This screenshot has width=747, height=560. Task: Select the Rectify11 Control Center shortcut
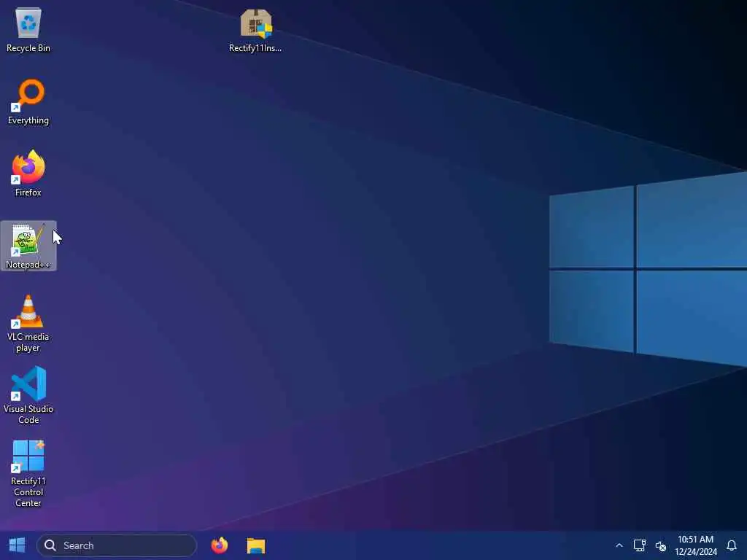[x=28, y=473]
